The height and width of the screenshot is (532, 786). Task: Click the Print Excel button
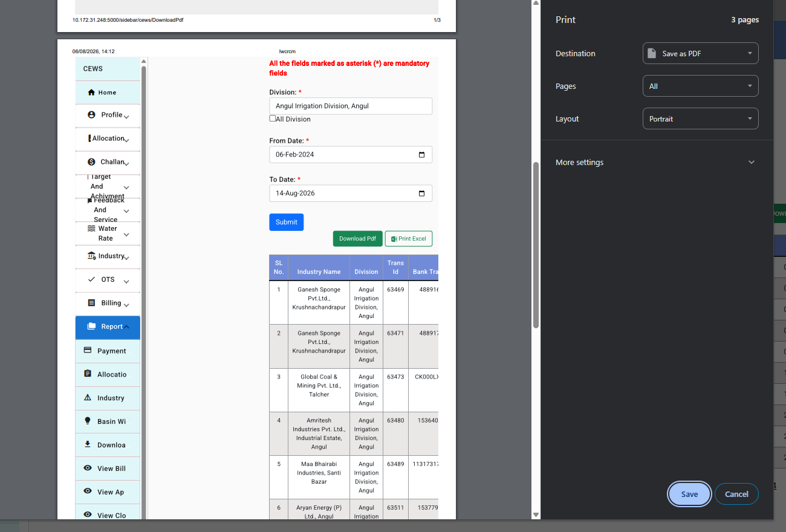click(409, 239)
